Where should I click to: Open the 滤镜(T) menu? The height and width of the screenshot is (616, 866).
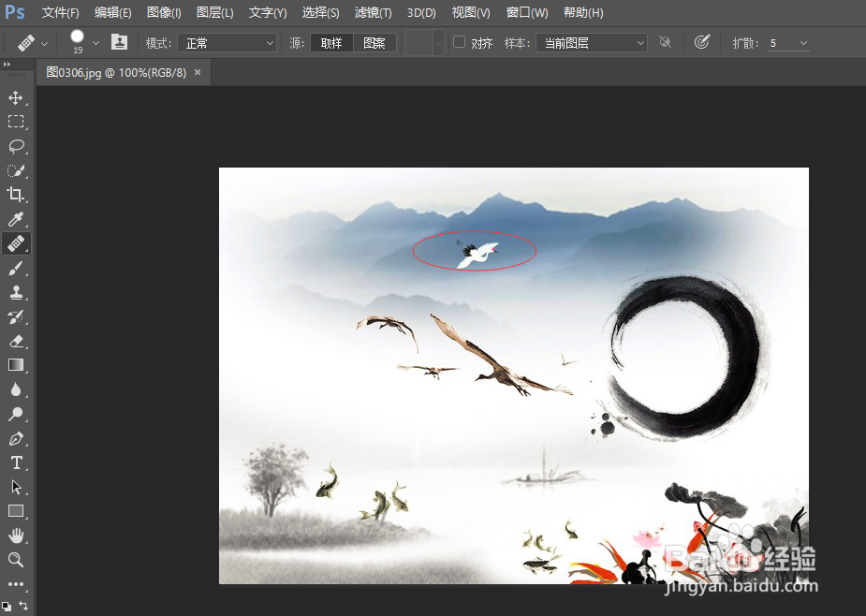pos(374,12)
